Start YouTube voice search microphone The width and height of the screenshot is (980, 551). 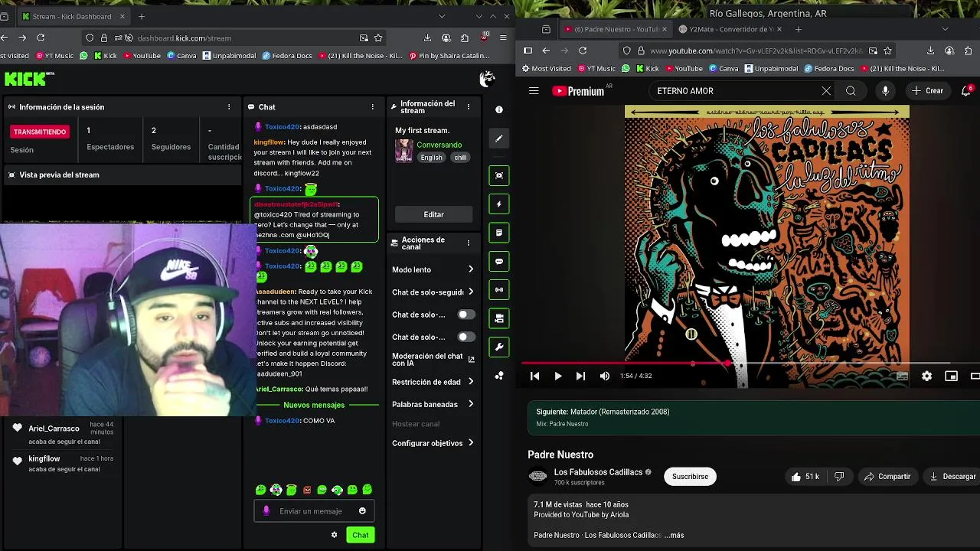point(885,91)
